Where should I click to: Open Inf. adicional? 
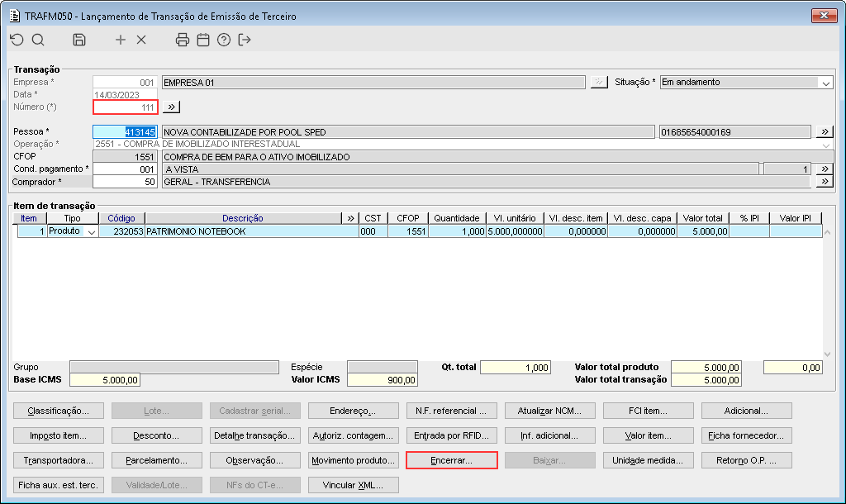(549, 435)
